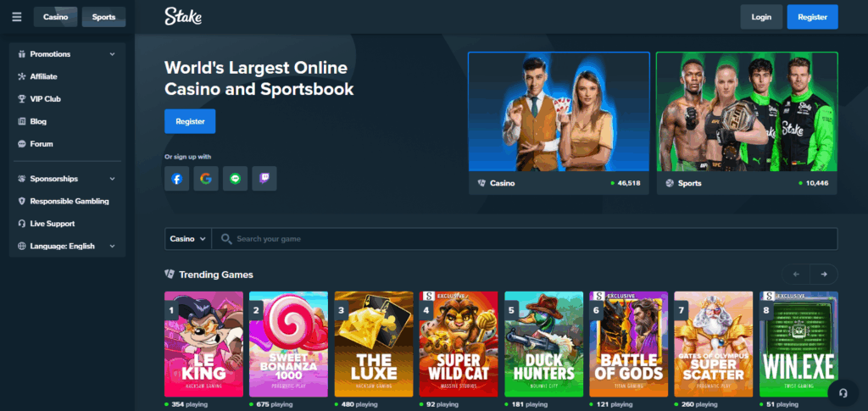Focus the Search your game field
Viewport: 868px width, 411px height.
(525, 239)
